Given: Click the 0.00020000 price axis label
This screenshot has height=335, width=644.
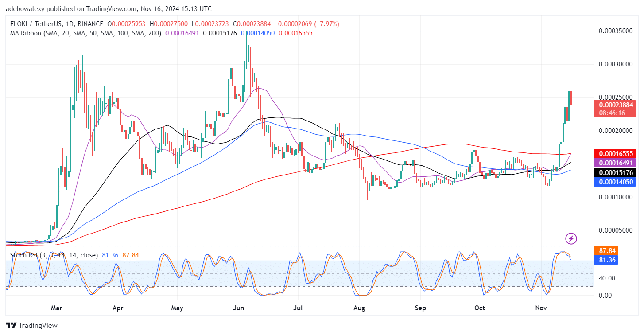Looking at the screenshot, I should 616,131.
